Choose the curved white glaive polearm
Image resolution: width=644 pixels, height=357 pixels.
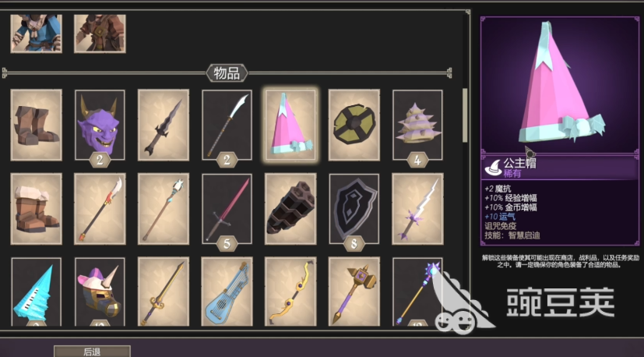pos(227,125)
